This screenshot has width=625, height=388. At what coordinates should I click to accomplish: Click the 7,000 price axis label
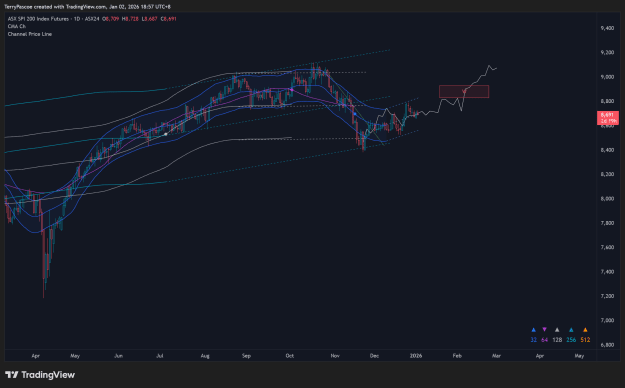pos(607,320)
